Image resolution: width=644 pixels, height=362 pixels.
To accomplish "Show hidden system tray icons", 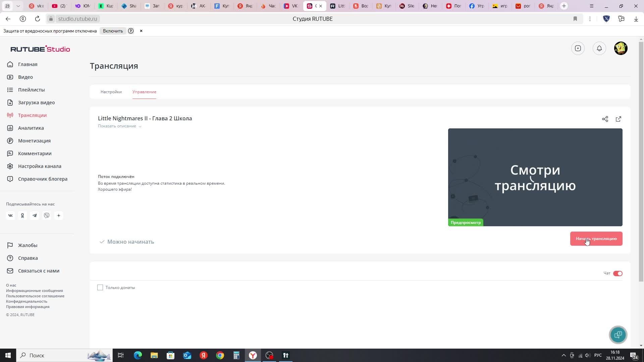I will click(x=563, y=355).
